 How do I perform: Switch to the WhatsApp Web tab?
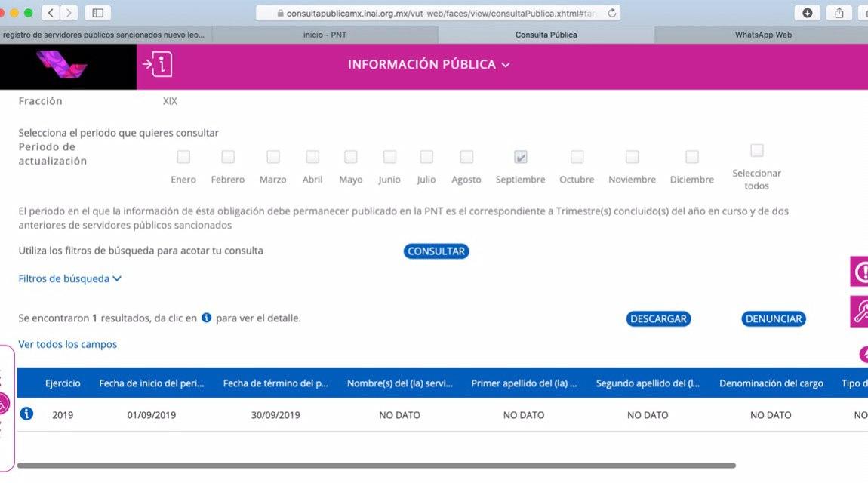tap(762, 35)
